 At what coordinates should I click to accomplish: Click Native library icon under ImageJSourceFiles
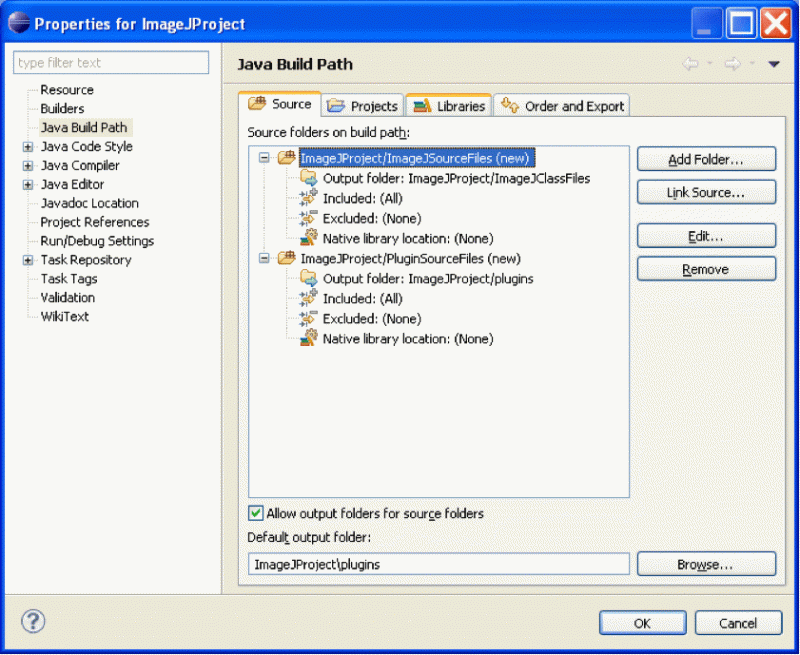tap(309, 238)
